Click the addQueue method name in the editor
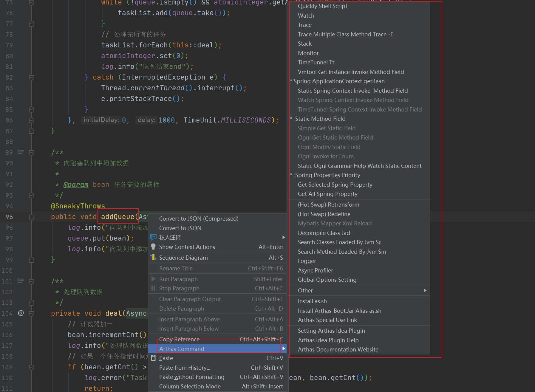This screenshot has width=535, height=392. pyautogui.click(x=118, y=217)
